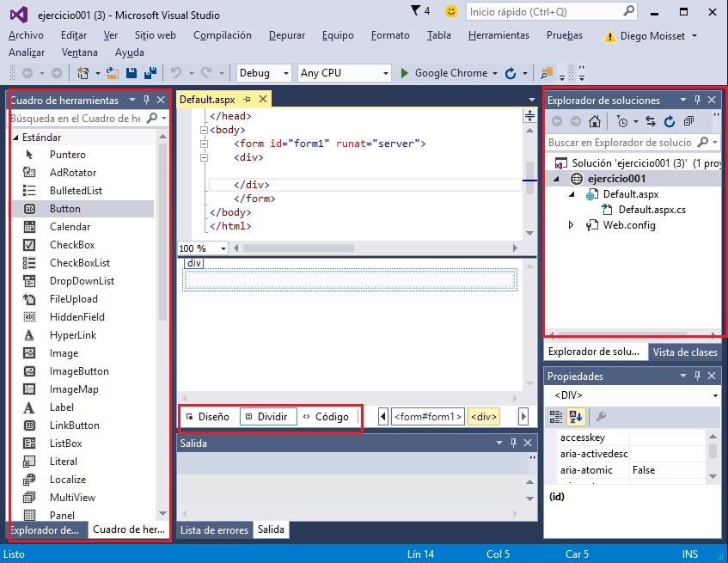Image resolution: width=728 pixels, height=563 pixels.
Task: Switch to the Lista de errores tab
Action: tap(215, 529)
